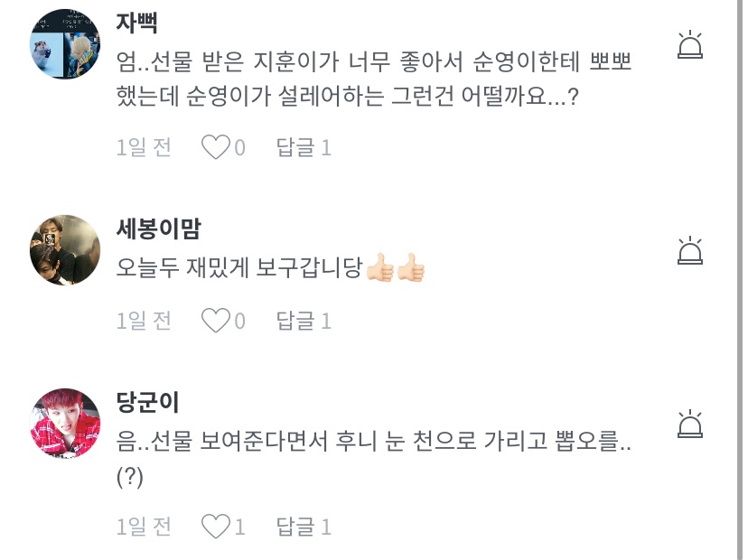Report the comment by 세봉이맘
This screenshot has width=748, height=560.
689,250
